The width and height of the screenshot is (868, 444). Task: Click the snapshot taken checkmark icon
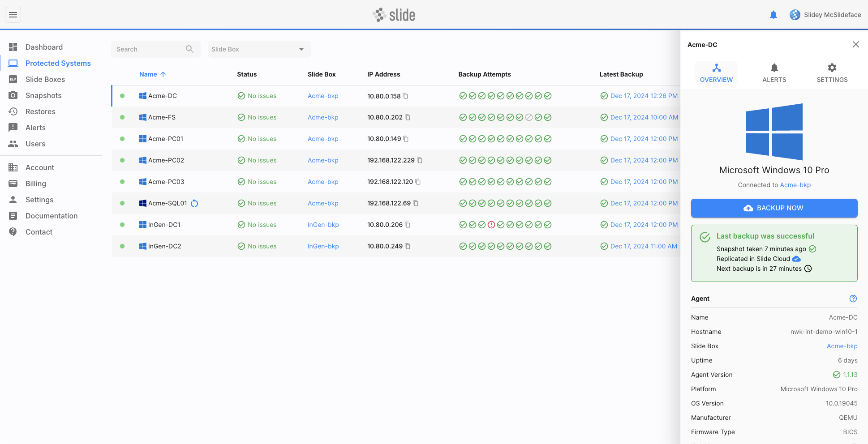coord(812,249)
